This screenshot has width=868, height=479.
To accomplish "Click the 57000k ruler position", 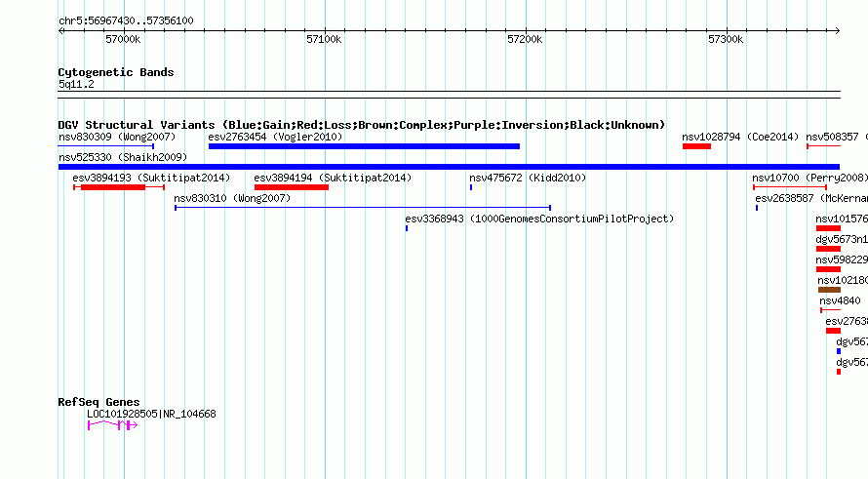I will 123,39.
